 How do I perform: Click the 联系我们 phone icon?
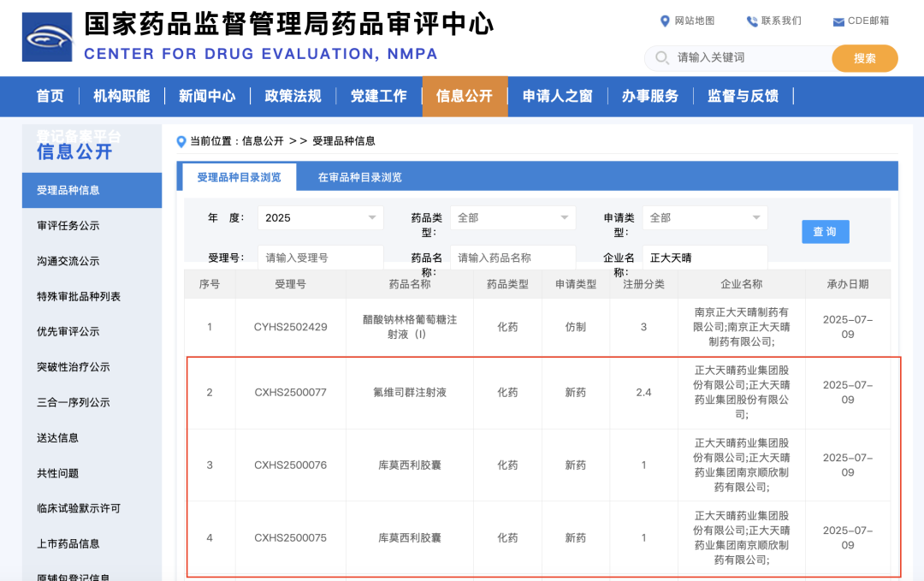pyautogui.click(x=752, y=21)
